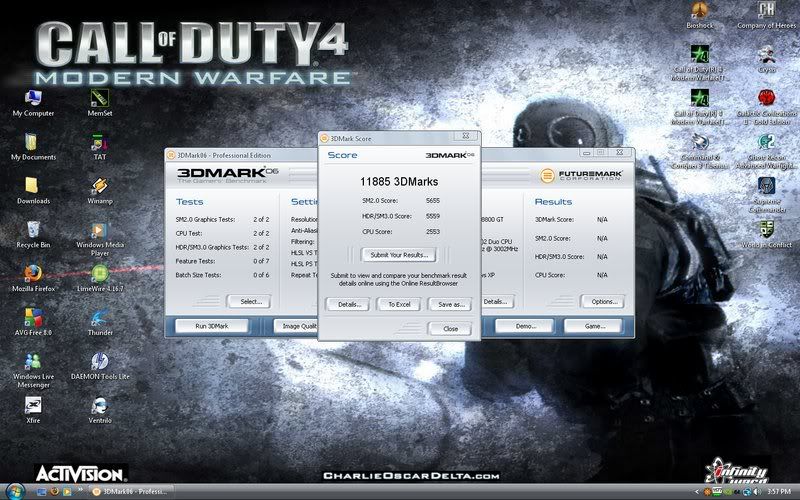Launch the Thunder desktop shortcut
This screenshot has height=500, width=800.
pos(99,322)
